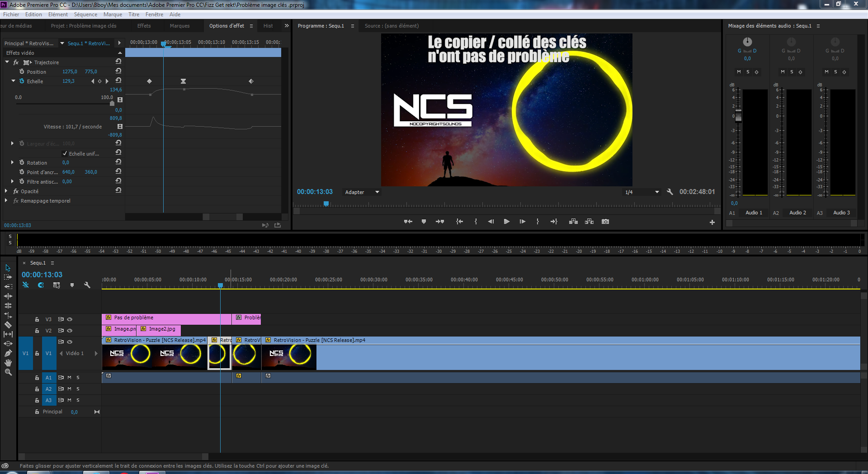Toggle snap in the timeline
Screen dimensions: 868x474
[x=41, y=285]
